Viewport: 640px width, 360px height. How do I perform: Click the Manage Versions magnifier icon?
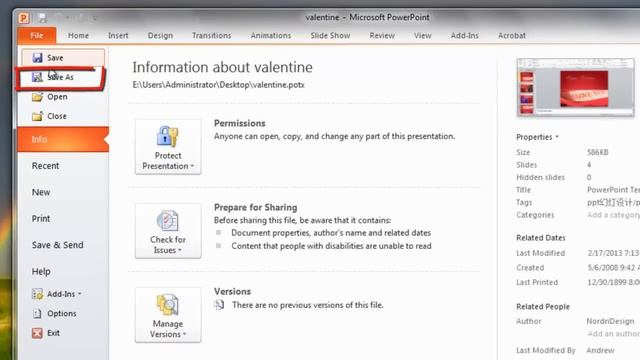(x=167, y=304)
